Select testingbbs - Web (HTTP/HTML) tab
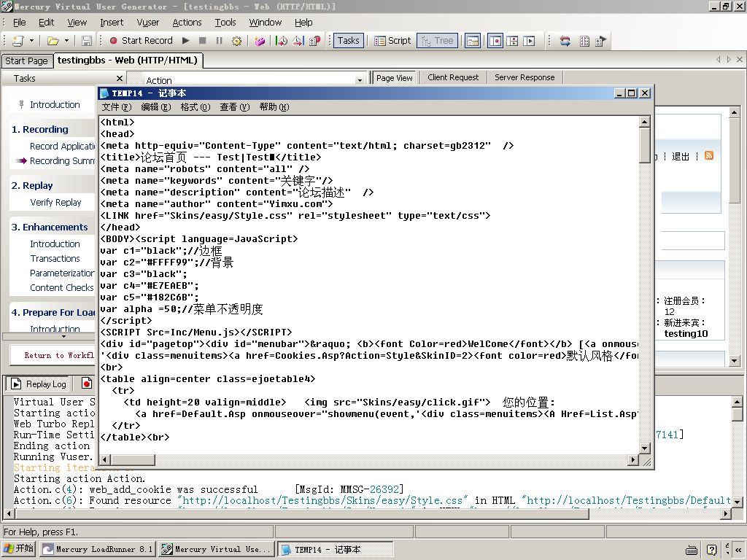This screenshot has width=747, height=560. (127, 61)
